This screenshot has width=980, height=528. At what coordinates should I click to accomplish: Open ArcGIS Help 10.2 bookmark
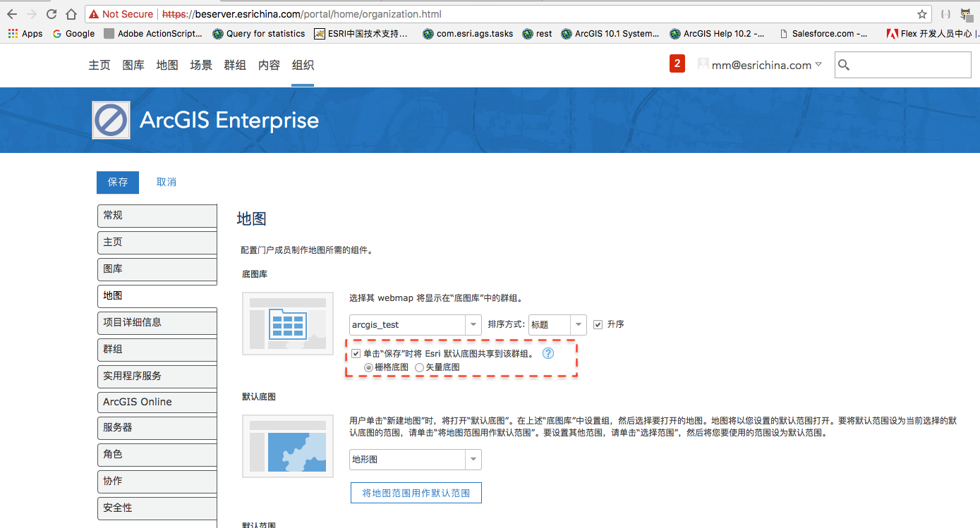[x=717, y=33]
